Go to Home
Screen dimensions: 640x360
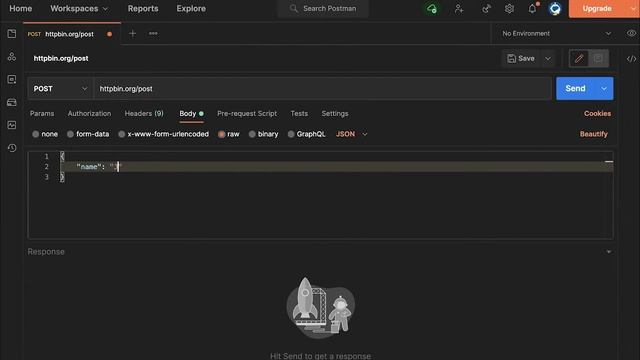pyautogui.click(x=20, y=9)
